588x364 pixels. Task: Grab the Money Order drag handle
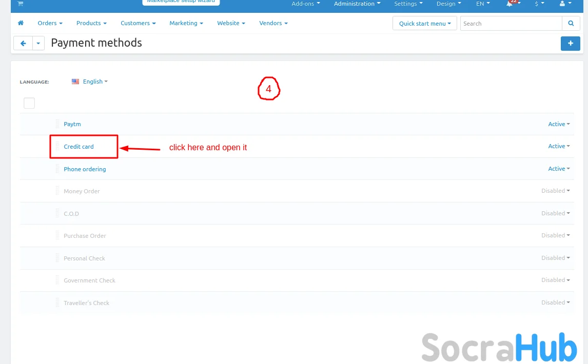tap(57, 191)
